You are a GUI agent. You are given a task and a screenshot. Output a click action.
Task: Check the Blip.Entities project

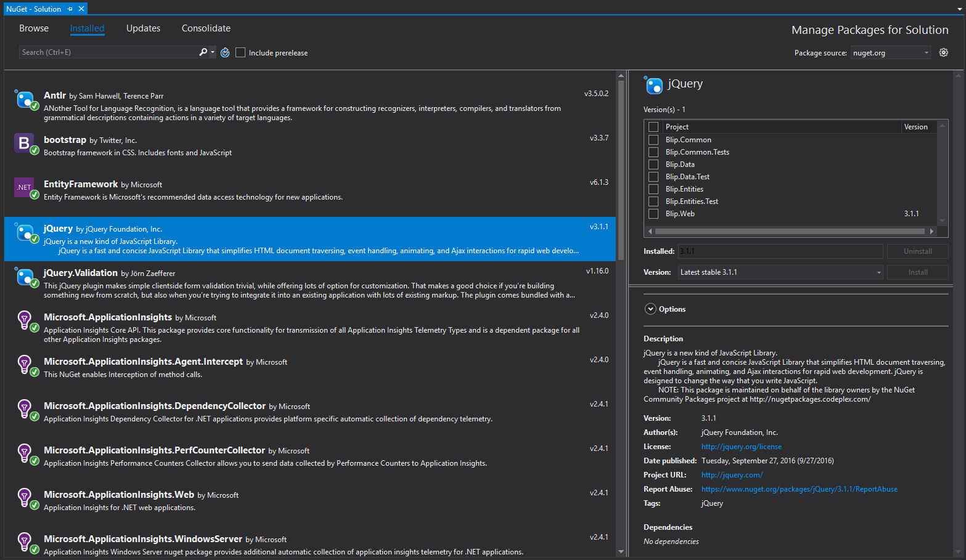pos(653,189)
